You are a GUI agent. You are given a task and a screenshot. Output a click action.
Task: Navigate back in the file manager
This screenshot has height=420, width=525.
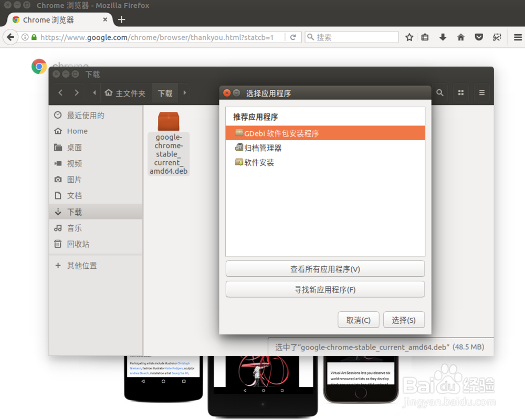60,93
